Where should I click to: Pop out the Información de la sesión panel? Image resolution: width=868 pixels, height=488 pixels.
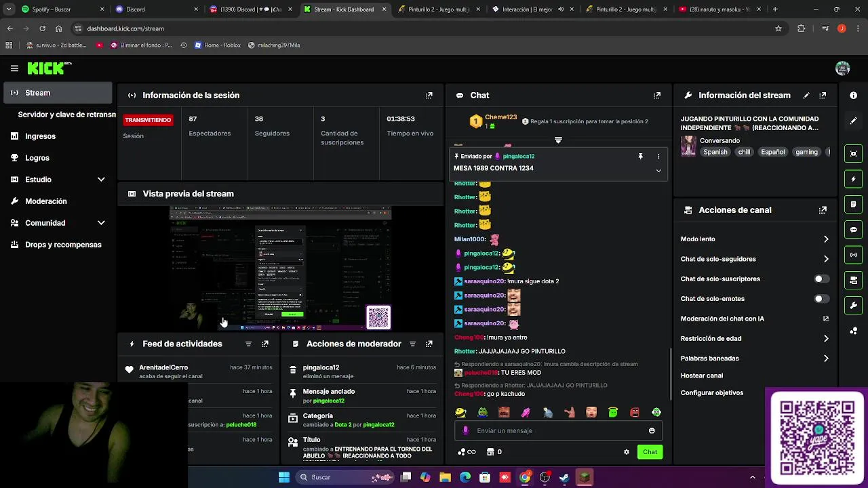click(x=429, y=96)
